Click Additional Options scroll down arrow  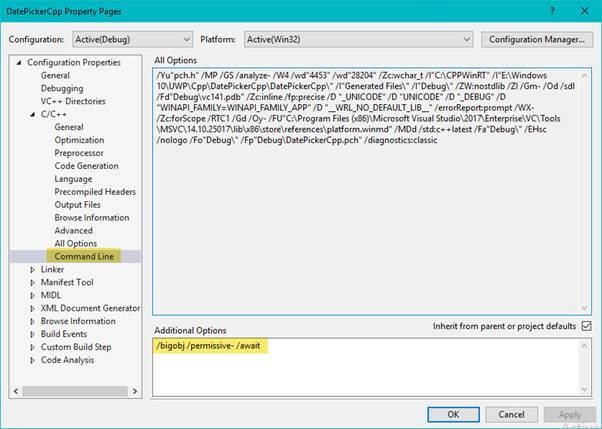(584, 389)
